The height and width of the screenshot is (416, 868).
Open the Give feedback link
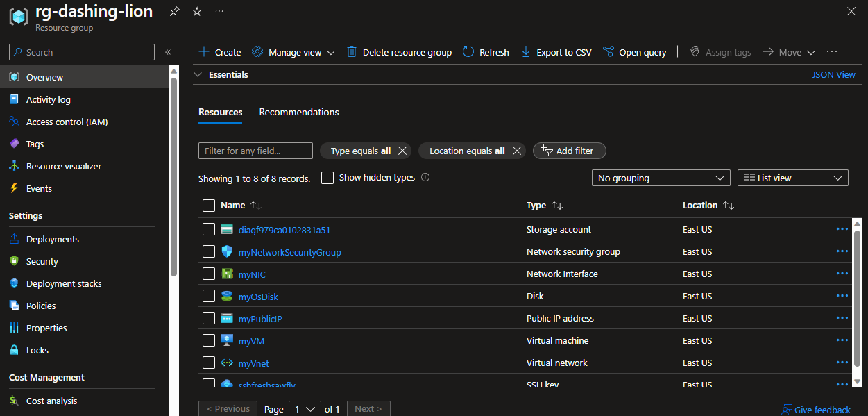coord(816,410)
